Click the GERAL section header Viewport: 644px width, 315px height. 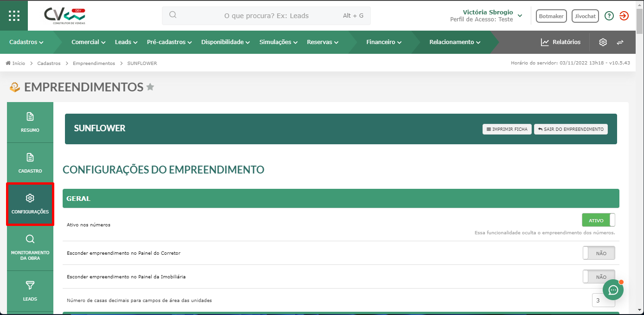[x=341, y=198]
